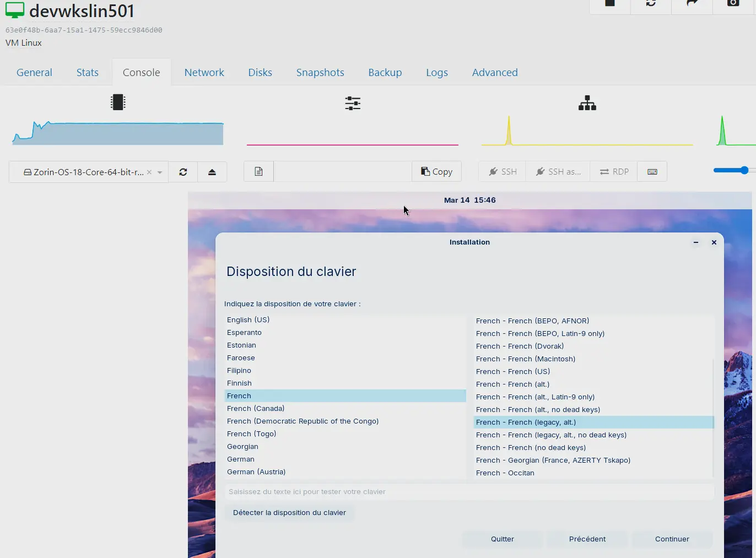The width and height of the screenshot is (756, 558).
Task: Copy text from the console
Action: coord(436,171)
